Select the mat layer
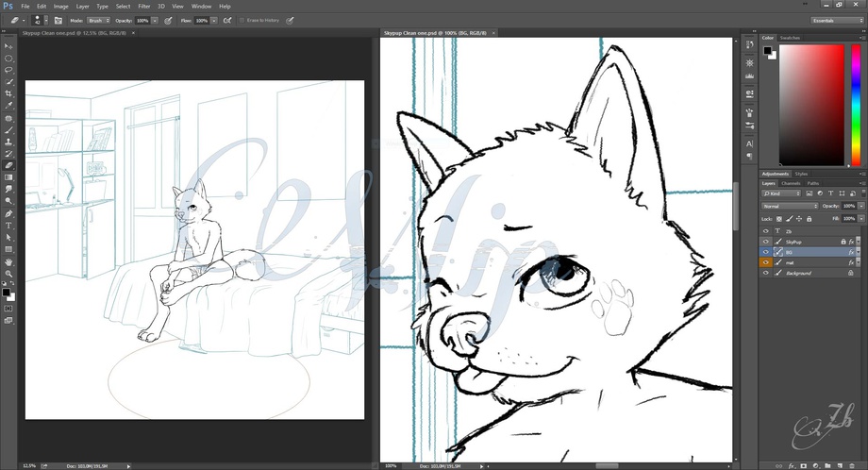Screen dimensions: 868x470 (x=791, y=262)
